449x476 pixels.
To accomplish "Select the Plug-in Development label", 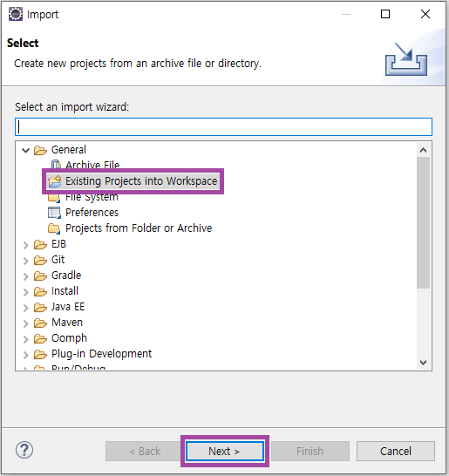I will [x=101, y=354].
